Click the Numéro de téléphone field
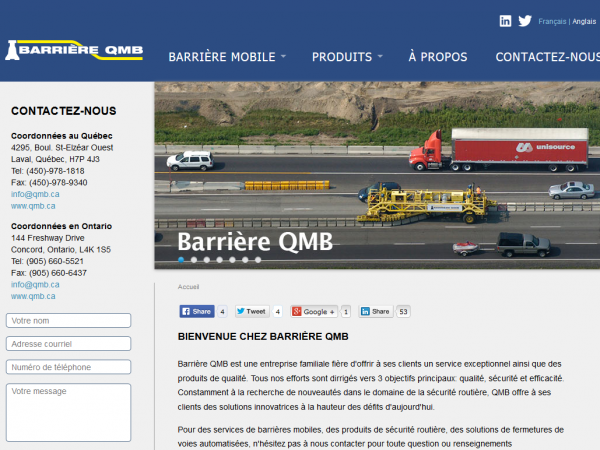The width and height of the screenshot is (600, 450). 68,367
